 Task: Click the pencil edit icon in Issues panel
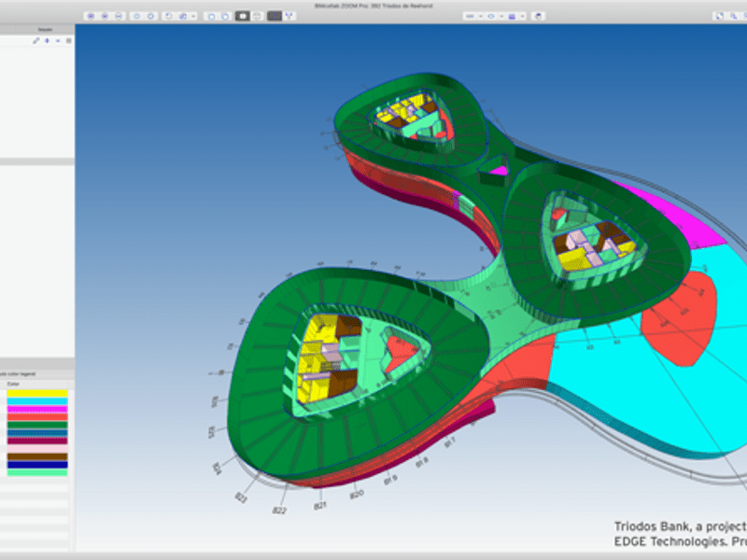[36, 41]
